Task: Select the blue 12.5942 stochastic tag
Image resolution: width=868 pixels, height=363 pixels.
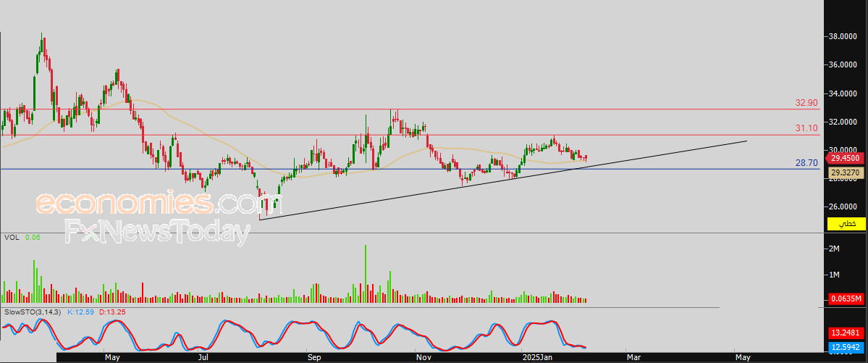Action: point(846,348)
